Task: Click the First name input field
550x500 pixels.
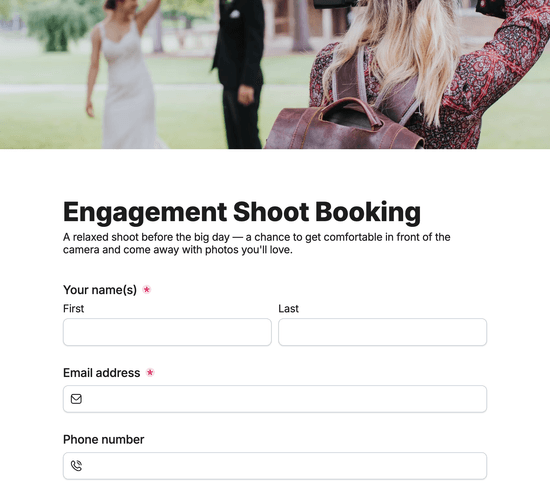Action: 167,332
